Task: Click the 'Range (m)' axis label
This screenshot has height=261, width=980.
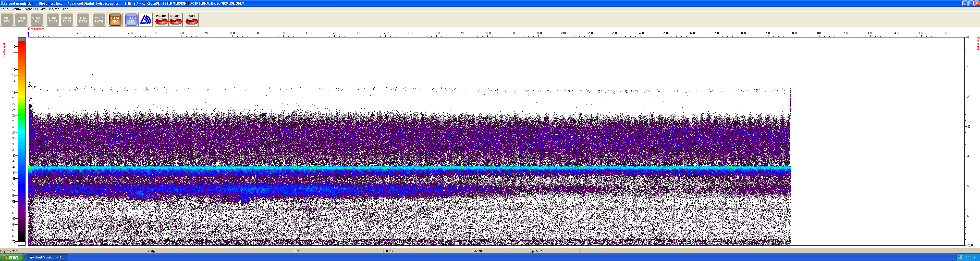Action: [x=978, y=43]
